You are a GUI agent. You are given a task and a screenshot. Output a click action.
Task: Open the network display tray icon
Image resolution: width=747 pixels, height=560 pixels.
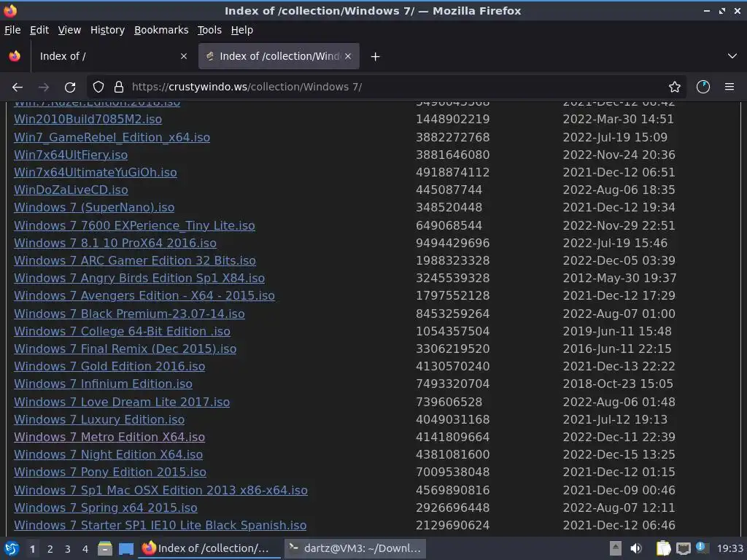coord(684,548)
